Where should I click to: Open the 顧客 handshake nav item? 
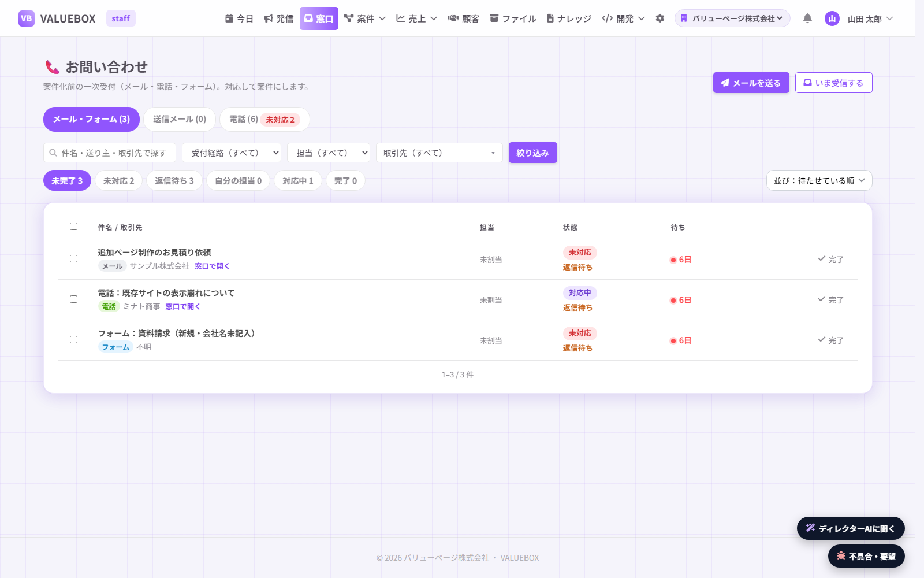[x=464, y=18]
